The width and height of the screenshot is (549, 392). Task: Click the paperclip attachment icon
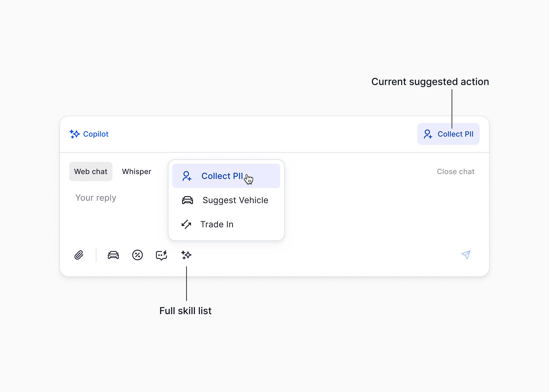click(x=79, y=255)
